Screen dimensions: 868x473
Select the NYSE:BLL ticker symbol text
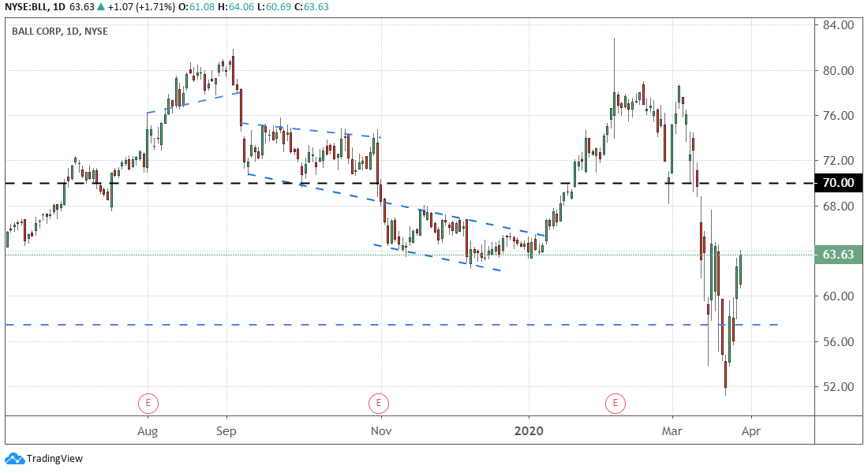click(30, 7)
